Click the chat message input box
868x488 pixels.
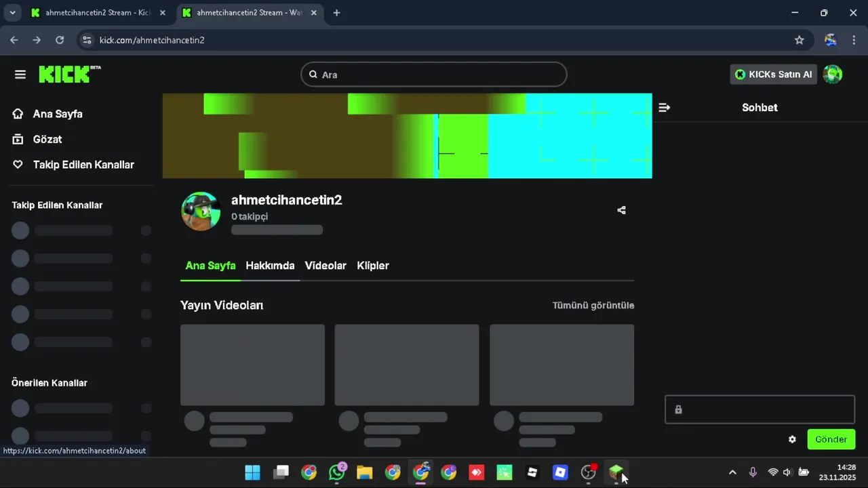coord(759,409)
